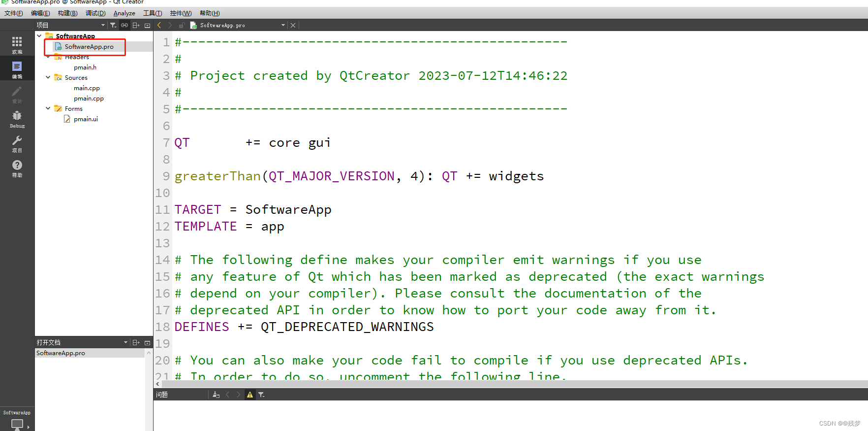Close the SoftwareApp.pro editor document
This screenshot has height=431, width=868.
[293, 25]
